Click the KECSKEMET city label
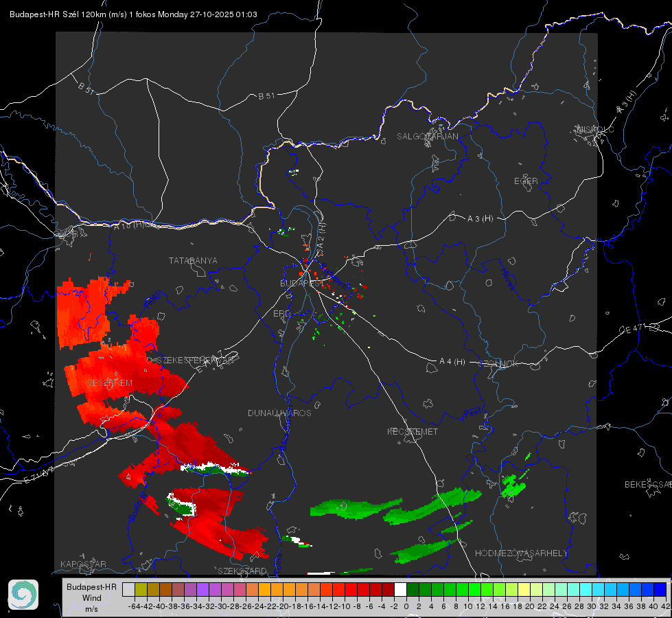The width and height of the screenshot is (672, 618). [413, 431]
